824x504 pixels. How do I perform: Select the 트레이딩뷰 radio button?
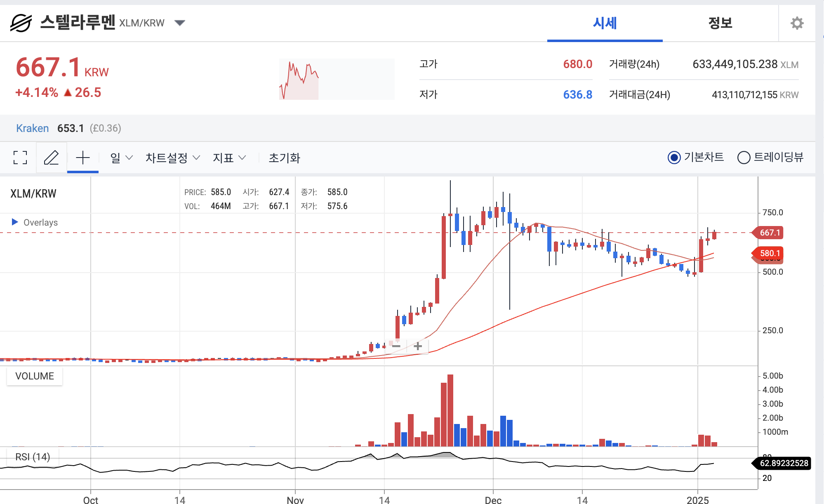744,158
